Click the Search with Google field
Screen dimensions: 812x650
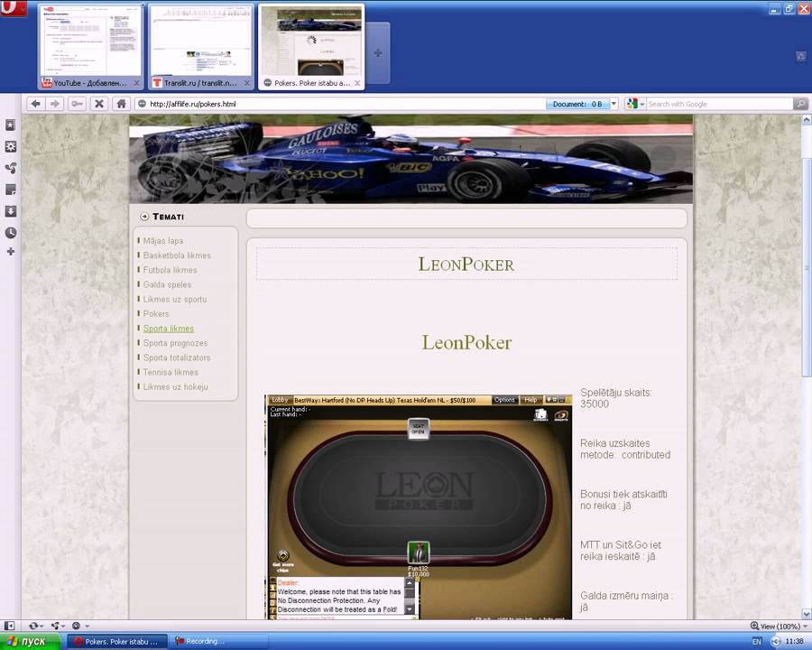720,104
